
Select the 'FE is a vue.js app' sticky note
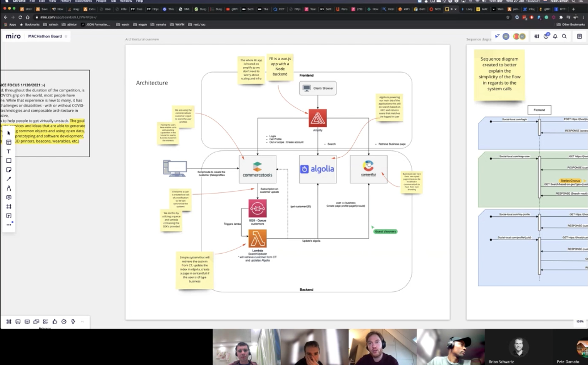280,67
